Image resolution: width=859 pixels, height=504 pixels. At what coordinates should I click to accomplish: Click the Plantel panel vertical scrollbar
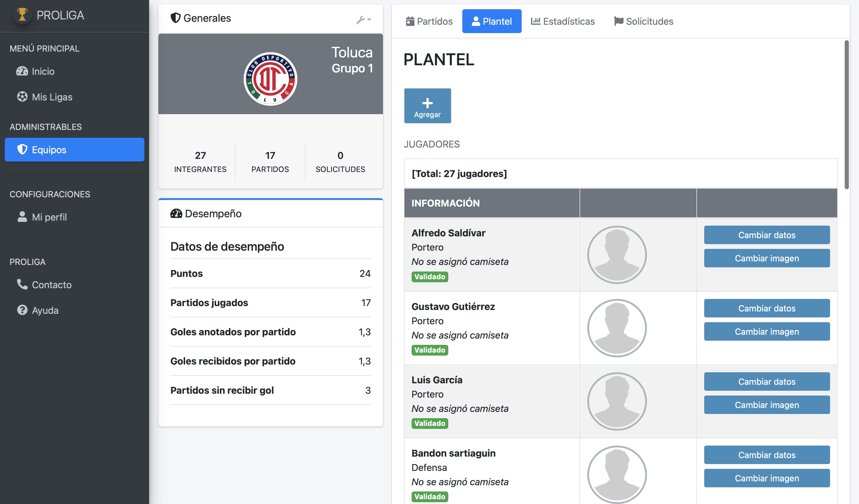pyautogui.click(x=846, y=114)
